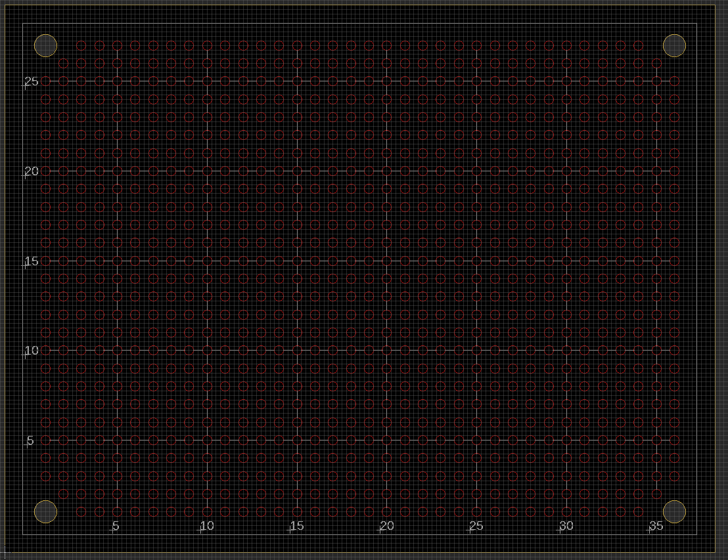Select the pad where column 25 crosses row 5

click(x=477, y=441)
